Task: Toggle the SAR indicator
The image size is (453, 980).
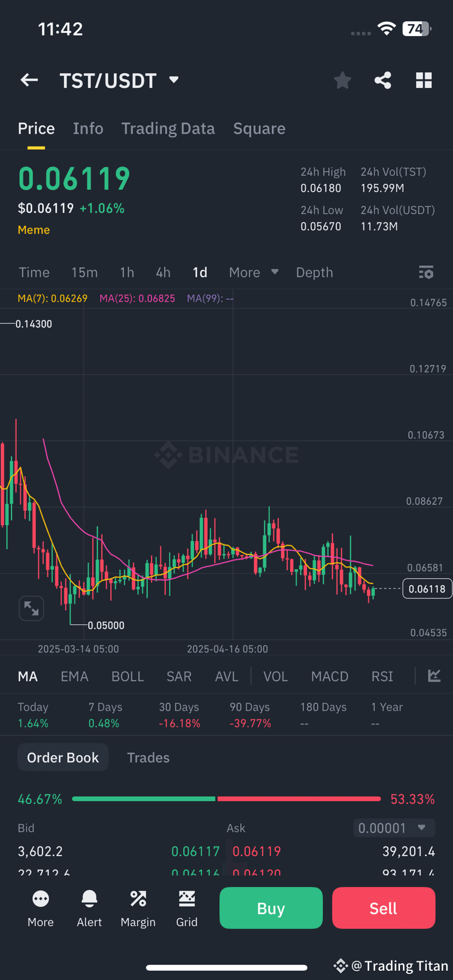Action: (x=179, y=676)
